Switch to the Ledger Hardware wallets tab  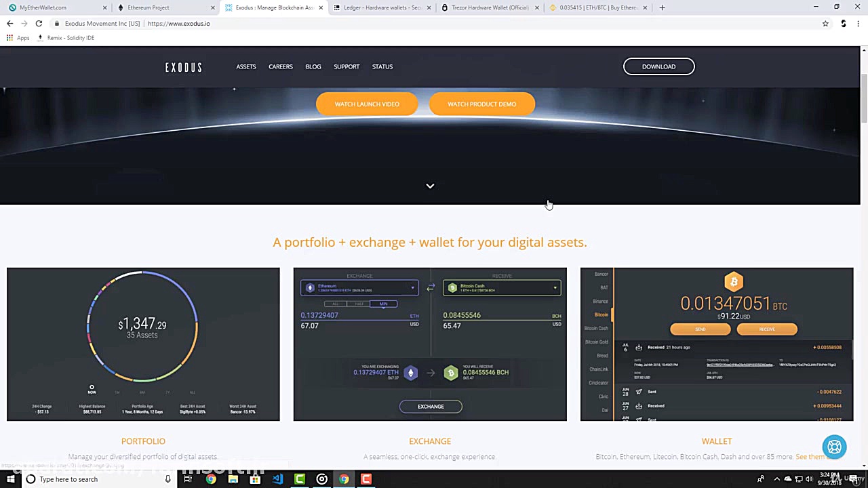[383, 7]
